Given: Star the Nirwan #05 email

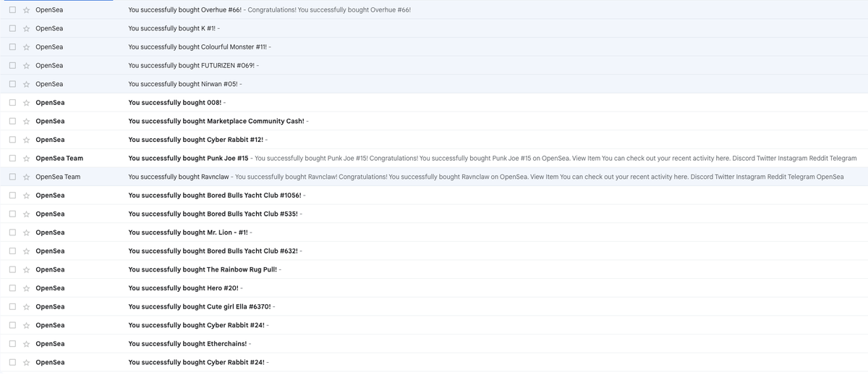Looking at the screenshot, I should pos(27,84).
